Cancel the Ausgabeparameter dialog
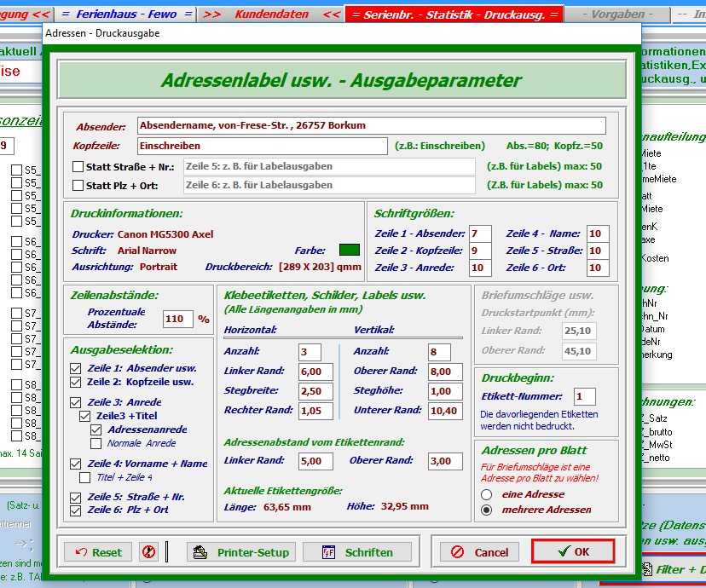706x588 pixels. click(479, 552)
